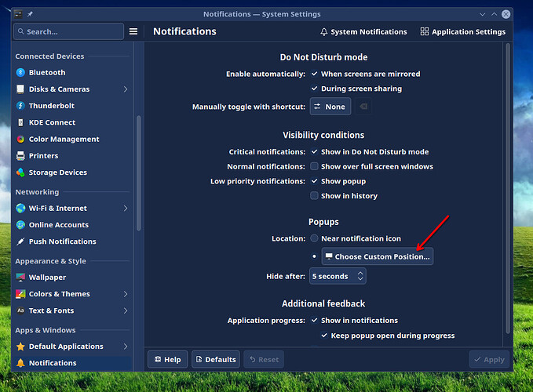Select the Storage Devices icon
533x392 pixels.
pos(20,172)
